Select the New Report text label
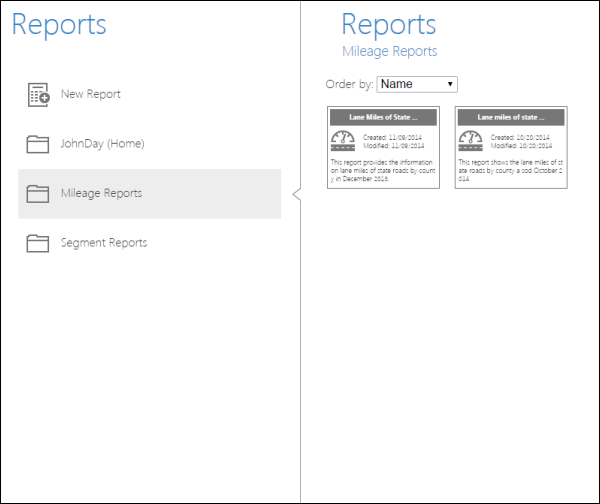 tap(90, 95)
